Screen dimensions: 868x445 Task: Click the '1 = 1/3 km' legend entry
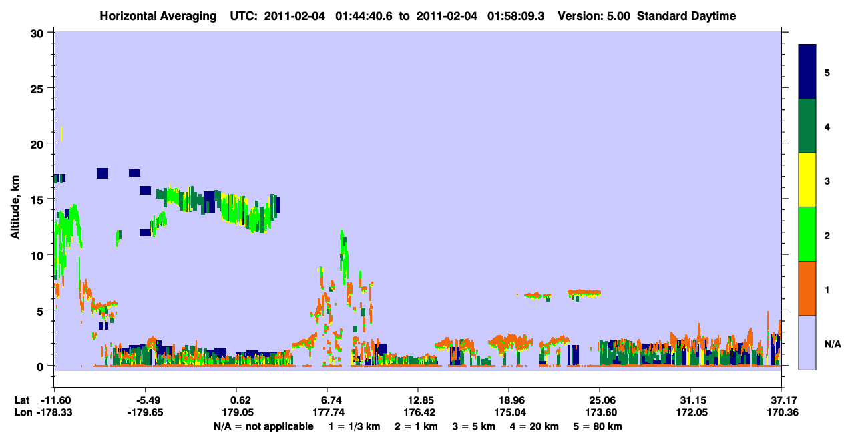point(355,426)
